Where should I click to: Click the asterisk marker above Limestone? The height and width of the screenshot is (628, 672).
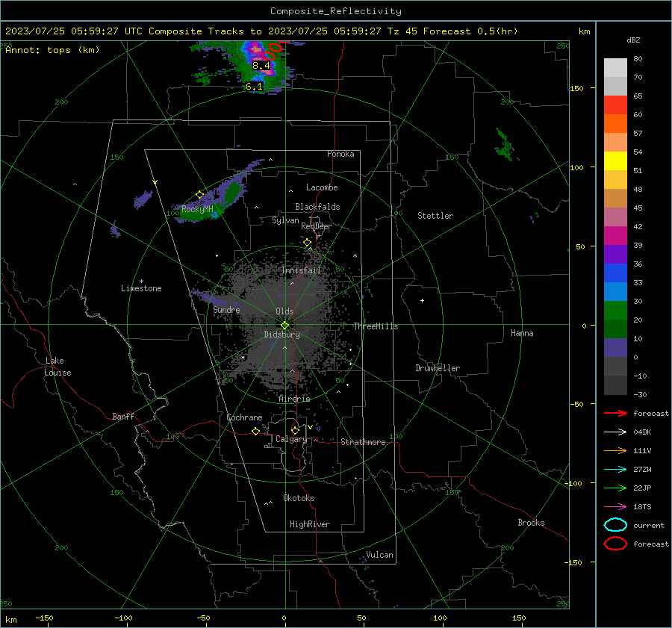[141, 282]
